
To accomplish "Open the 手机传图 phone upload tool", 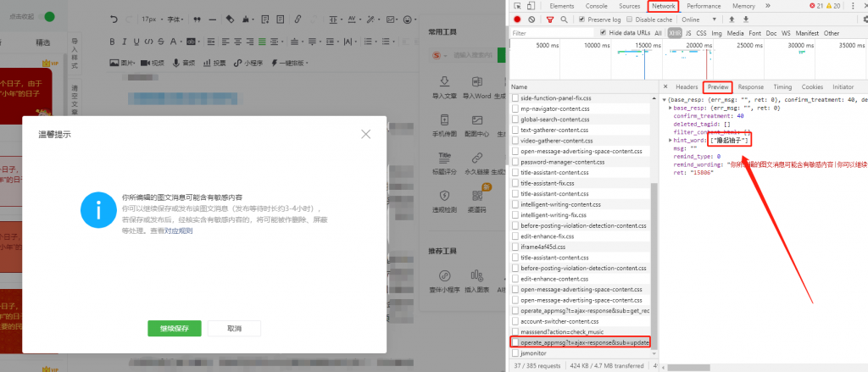I will coord(444,125).
